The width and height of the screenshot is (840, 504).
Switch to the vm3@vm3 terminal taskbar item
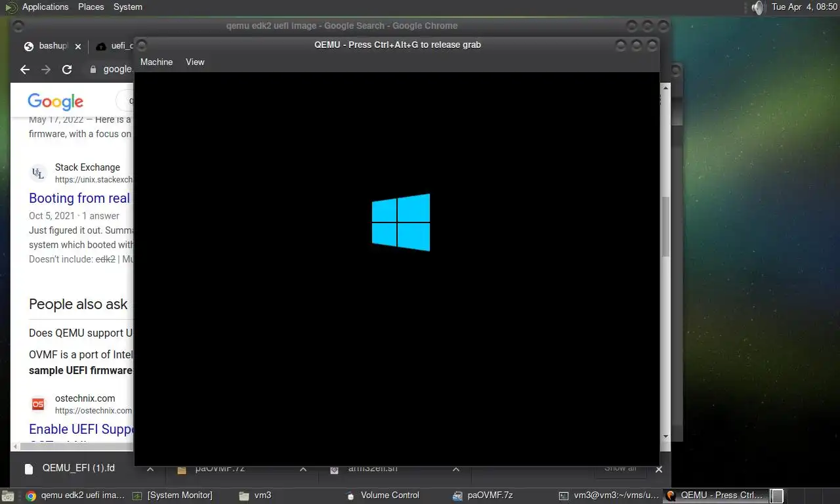pos(608,495)
